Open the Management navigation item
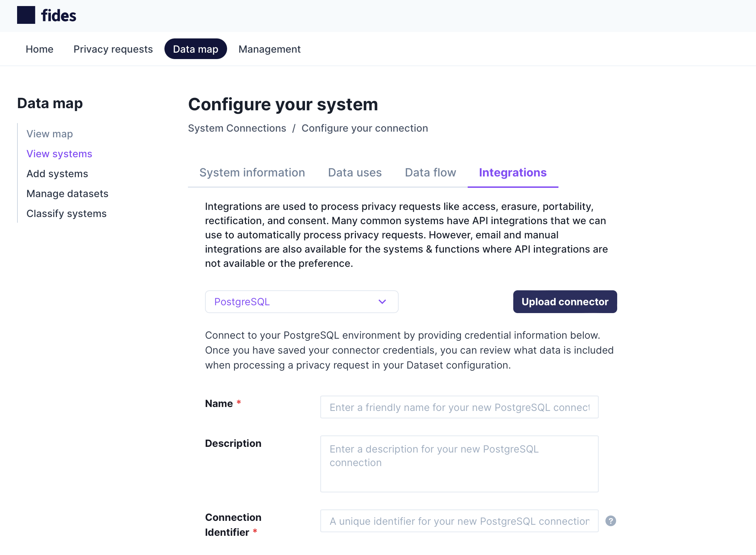Screen dimensions: 756x555 point(269,49)
